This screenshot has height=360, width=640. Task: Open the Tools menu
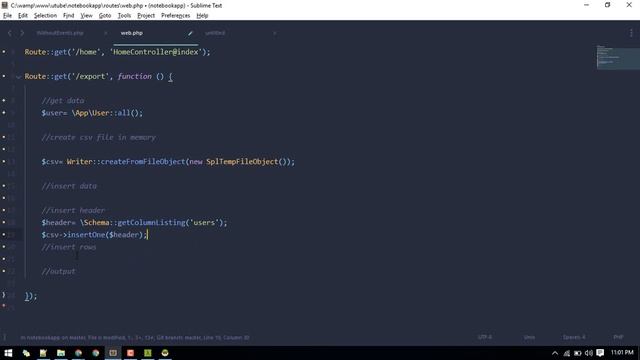click(x=124, y=16)
